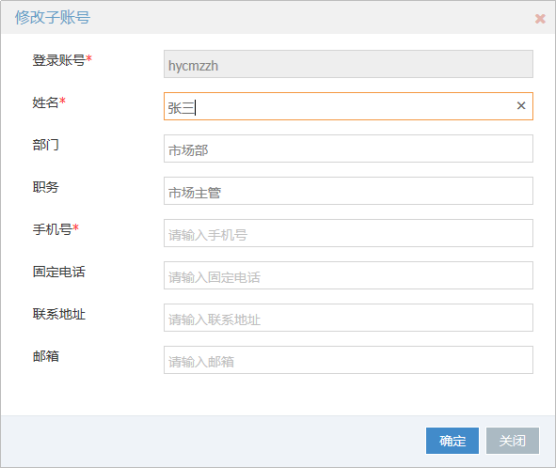Image resolution: width=556 pixels, height=469 pixels.
Task: Clear the 姓名 field using its X icon
Action: click(521, 106)
